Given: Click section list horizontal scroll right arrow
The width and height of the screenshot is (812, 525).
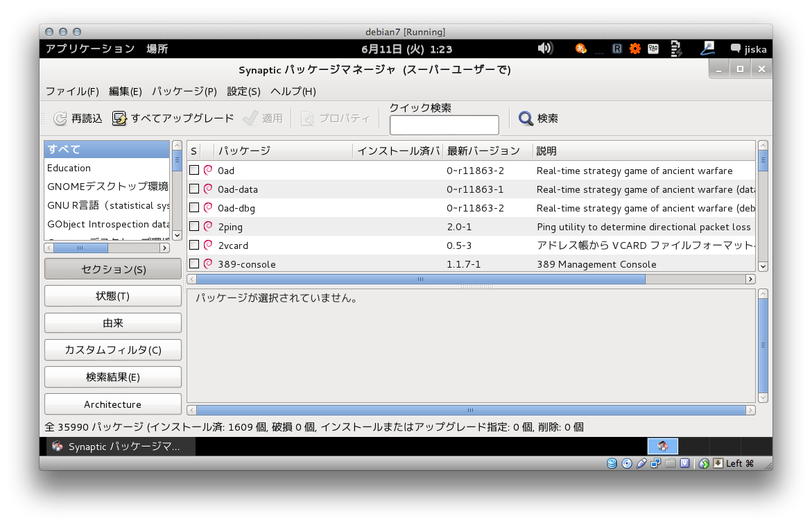Looking at the screenshot, I should 164,248.
